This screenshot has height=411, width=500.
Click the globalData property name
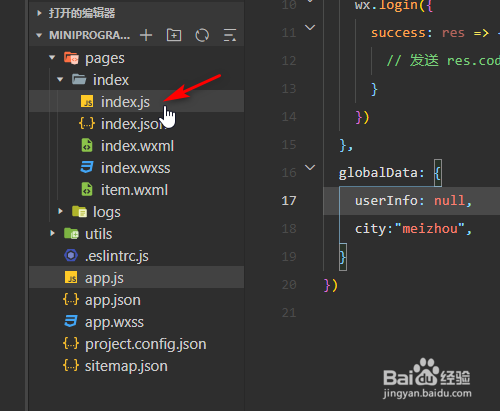pos(378,173)
